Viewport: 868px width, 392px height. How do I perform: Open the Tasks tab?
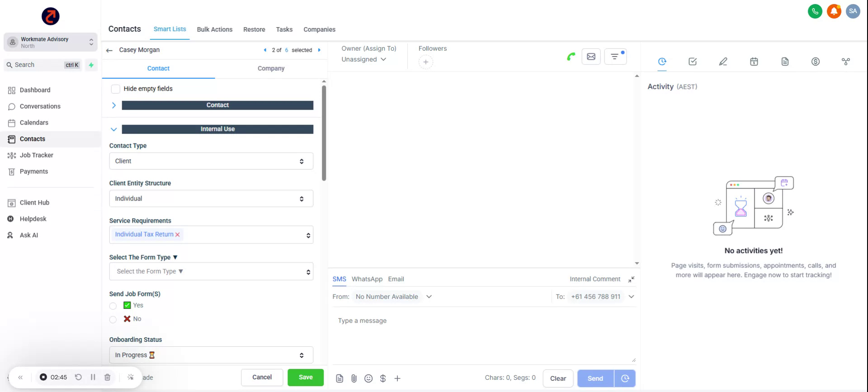[x=284, y=29]
